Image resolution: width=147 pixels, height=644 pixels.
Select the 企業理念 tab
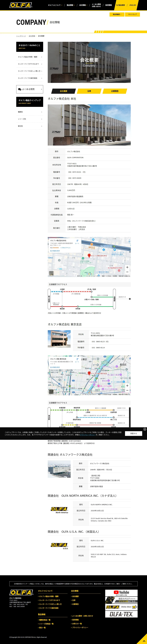(115, 91)
